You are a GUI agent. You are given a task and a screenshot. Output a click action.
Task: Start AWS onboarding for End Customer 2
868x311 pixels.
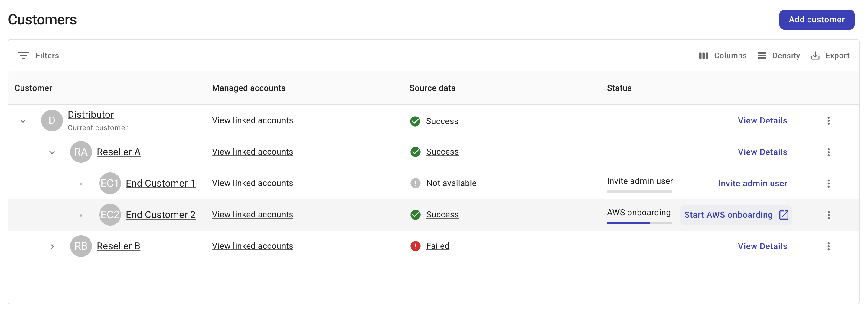(x=736, y=215)
